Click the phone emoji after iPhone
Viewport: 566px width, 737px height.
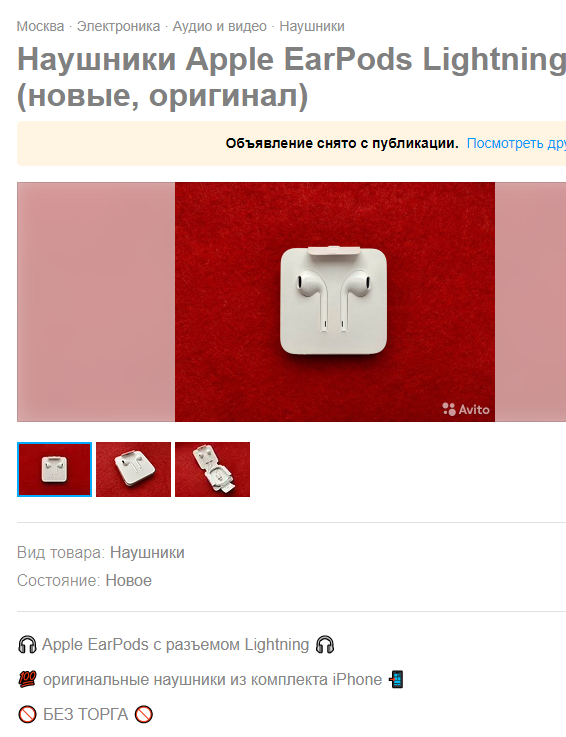(x=396, y=680)
